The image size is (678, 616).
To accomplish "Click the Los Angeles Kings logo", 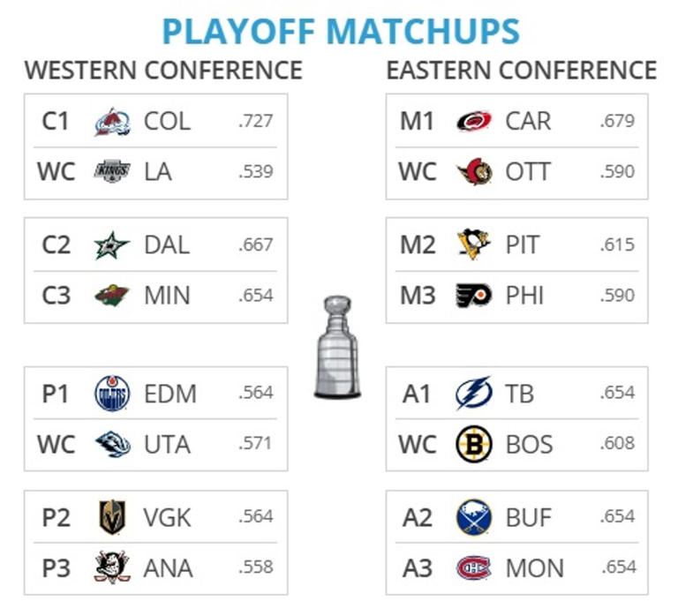I will pyautogui.click(x=112, y=171).
